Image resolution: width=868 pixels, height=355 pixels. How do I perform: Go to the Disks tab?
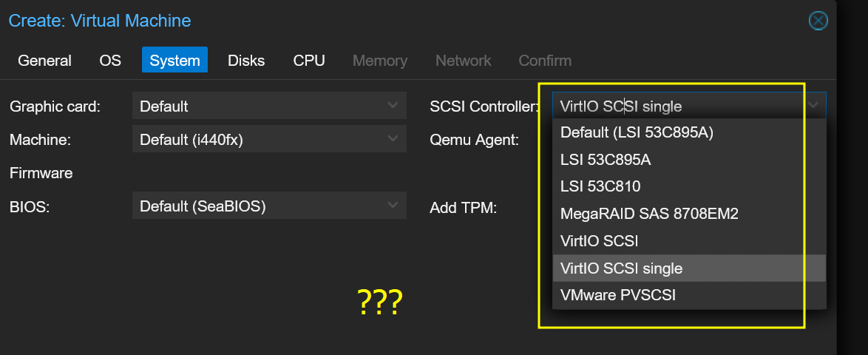(246, 61)
